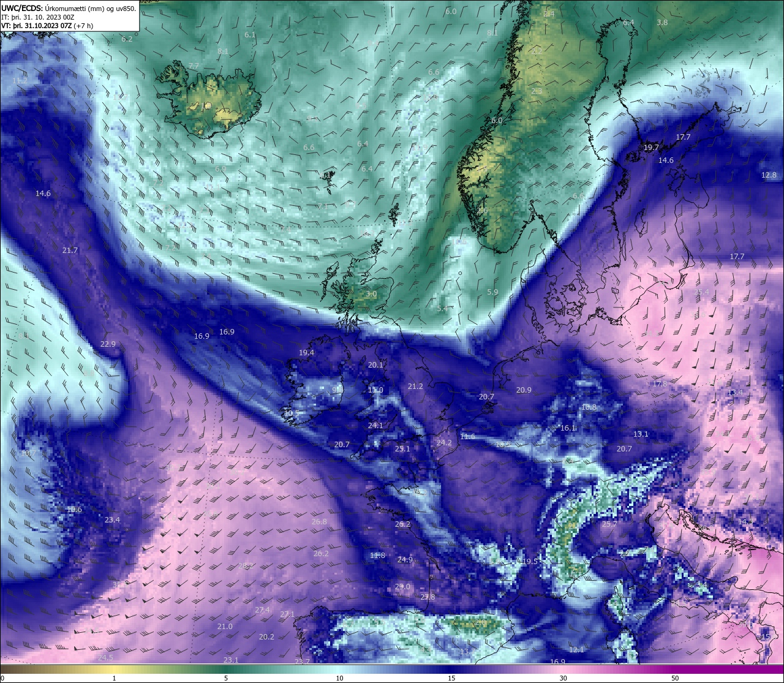This screenshot has width=784, height=683.
Task: Click the 21.2 value over England
Action: pos(415,387)
